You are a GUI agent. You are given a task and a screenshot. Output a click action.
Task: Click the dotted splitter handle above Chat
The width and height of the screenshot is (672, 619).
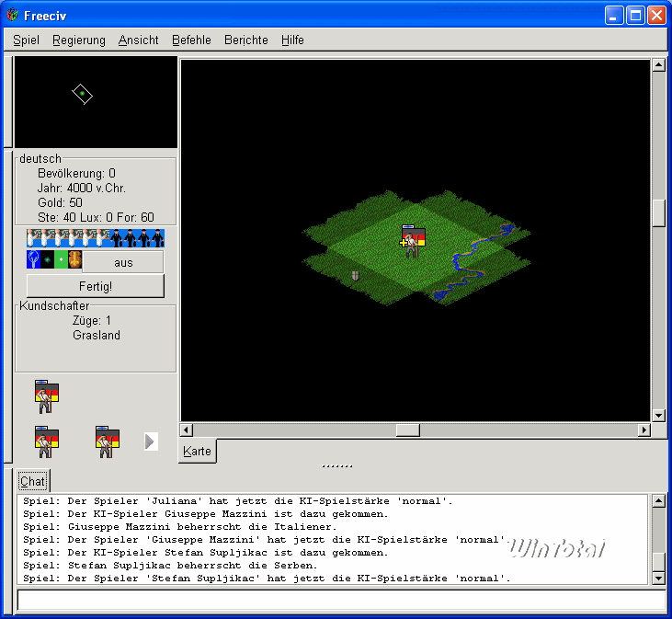pos(336,466)
